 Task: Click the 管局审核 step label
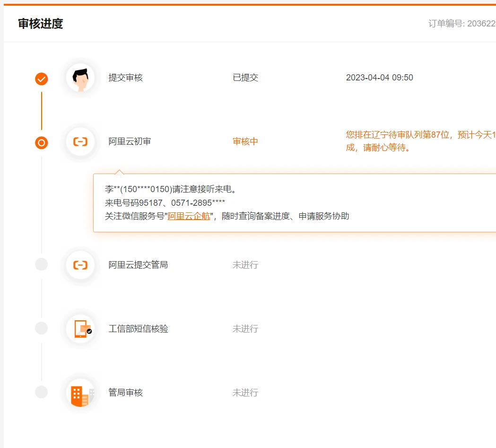(x=125, y=392)
